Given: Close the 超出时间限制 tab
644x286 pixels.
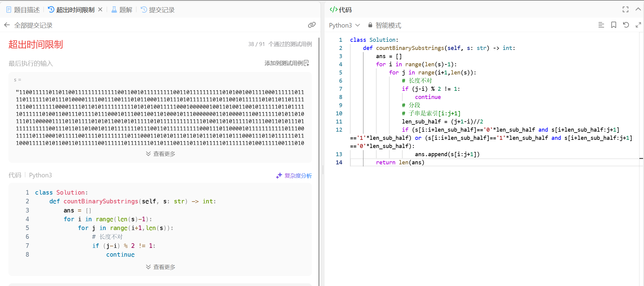Looking at the screenshot, I should (100, 10).
